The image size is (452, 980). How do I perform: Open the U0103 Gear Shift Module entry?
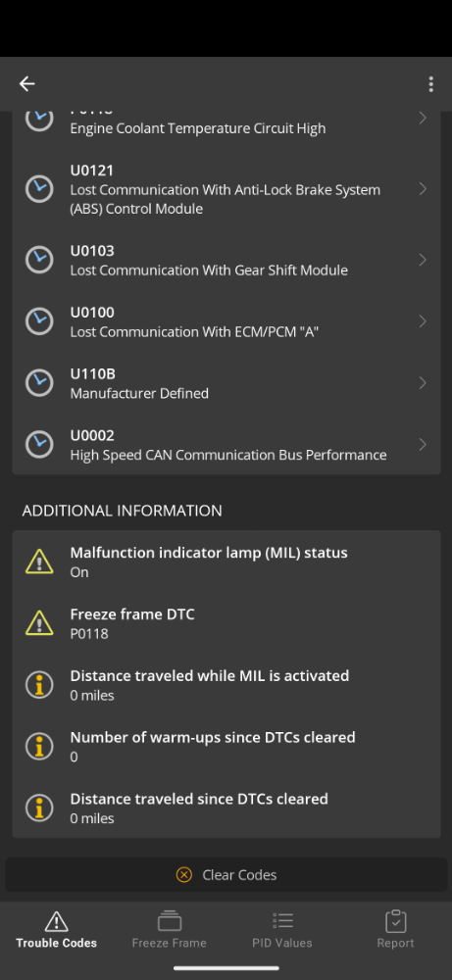226,260
